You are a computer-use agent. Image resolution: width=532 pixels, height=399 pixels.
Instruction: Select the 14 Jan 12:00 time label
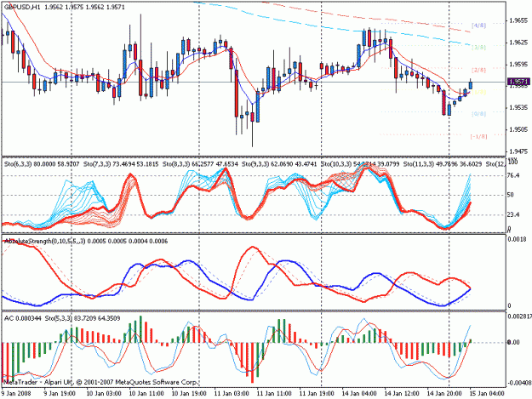(402, 394)
